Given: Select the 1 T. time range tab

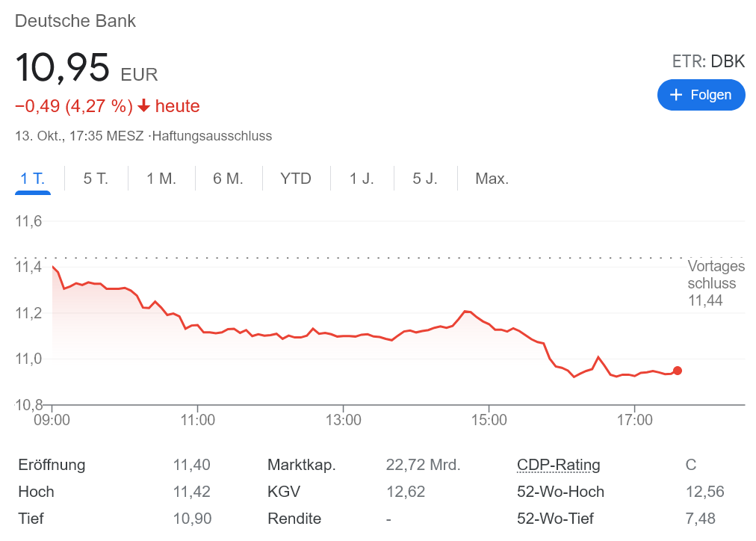Looking at the screenshot, I should click(32, 179).
